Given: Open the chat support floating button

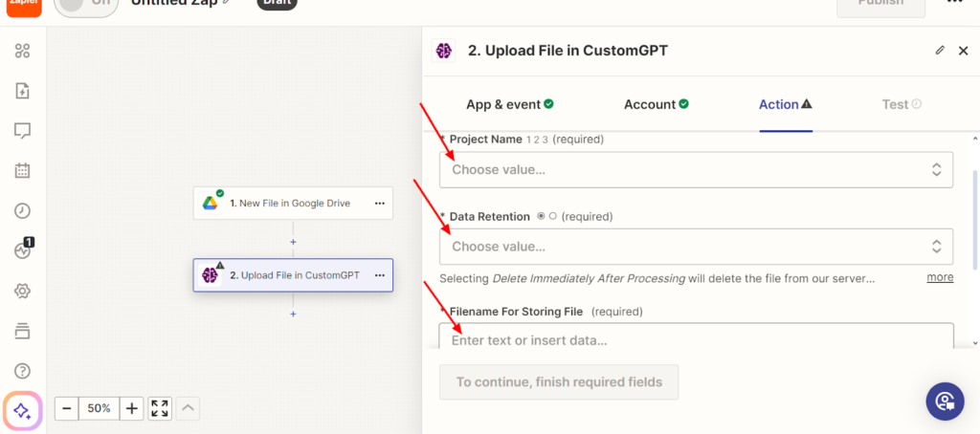Looking at the screenshot, I should coord(945,401).
